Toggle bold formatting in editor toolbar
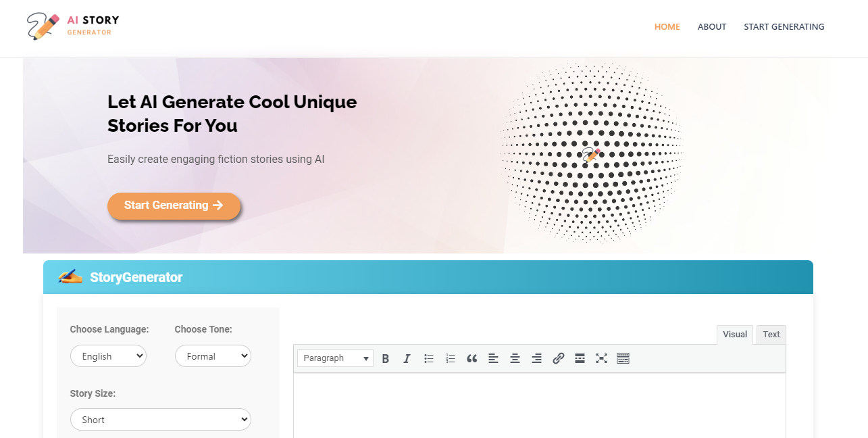 tap(386, 358)
